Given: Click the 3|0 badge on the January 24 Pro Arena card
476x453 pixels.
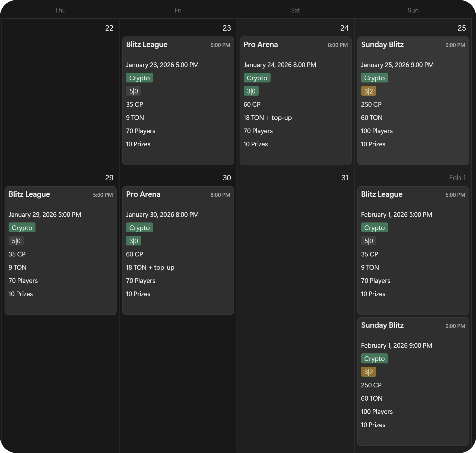Looking at the screenshot, I should pos(251,91).
